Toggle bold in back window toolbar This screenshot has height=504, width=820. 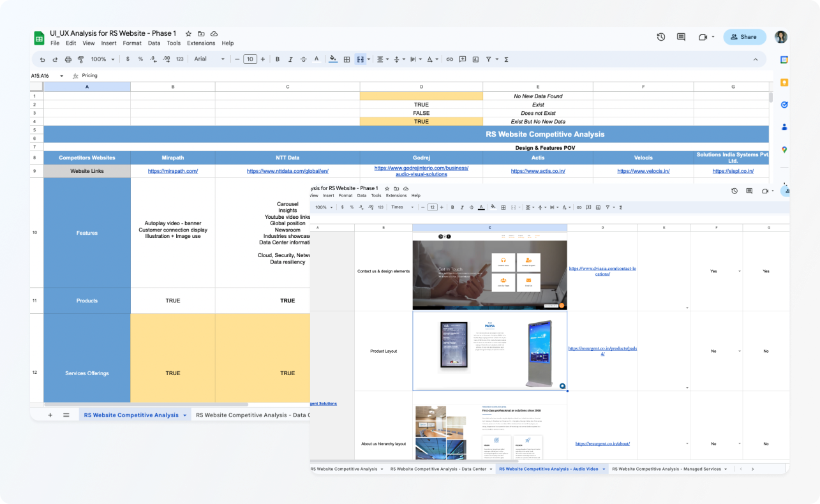coord(277,59)
